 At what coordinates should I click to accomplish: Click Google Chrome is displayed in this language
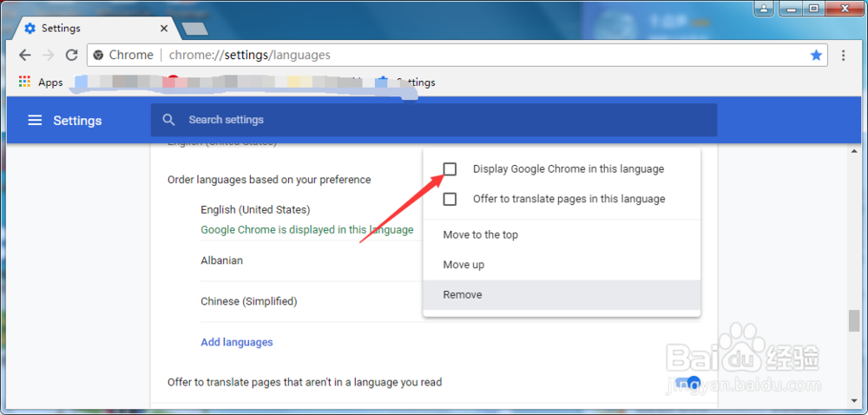coord(307,229)
